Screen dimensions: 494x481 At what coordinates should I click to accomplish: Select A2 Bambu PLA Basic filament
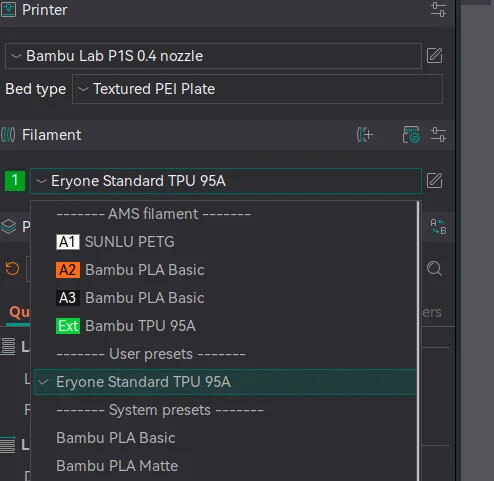click(225, 270)
